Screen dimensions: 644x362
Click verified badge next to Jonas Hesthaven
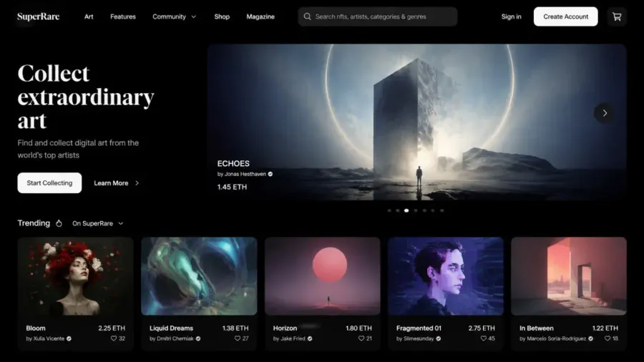270,174
